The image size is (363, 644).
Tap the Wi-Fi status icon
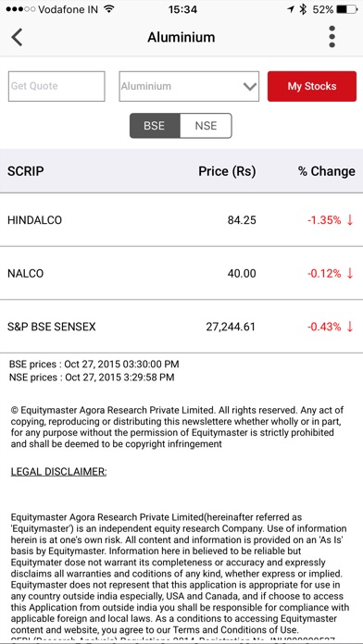click(108, 9)
